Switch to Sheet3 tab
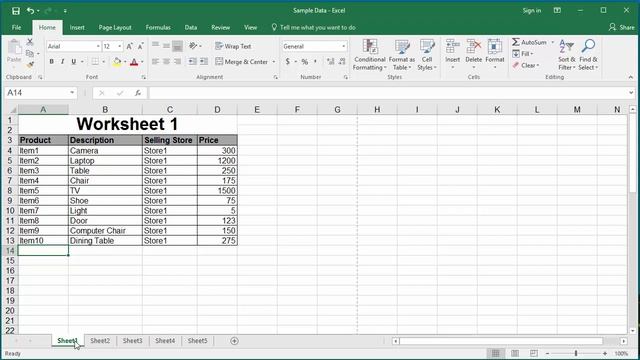Screen dimensions: 640x360 pos(133,341)
